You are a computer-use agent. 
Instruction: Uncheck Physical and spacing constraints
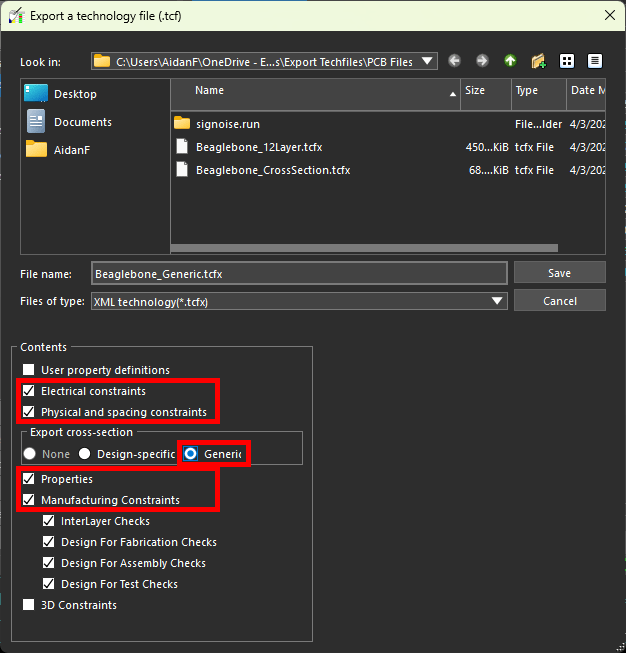(29, 411)
